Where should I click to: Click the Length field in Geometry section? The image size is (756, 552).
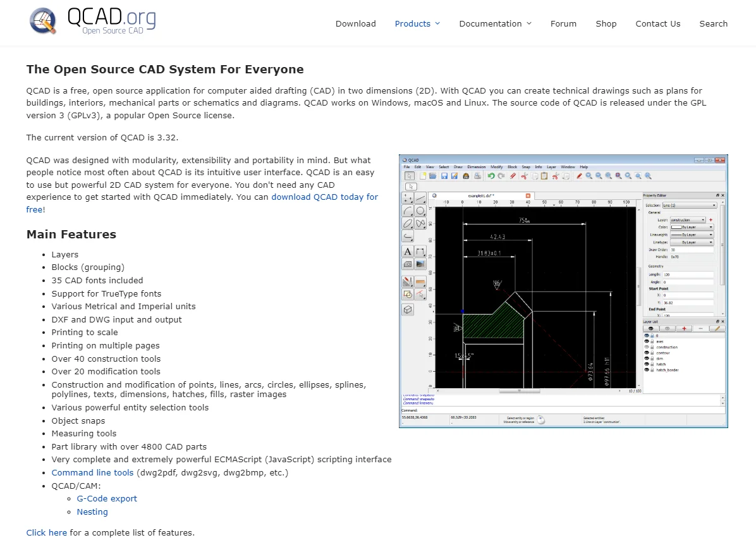click(688, 274)
